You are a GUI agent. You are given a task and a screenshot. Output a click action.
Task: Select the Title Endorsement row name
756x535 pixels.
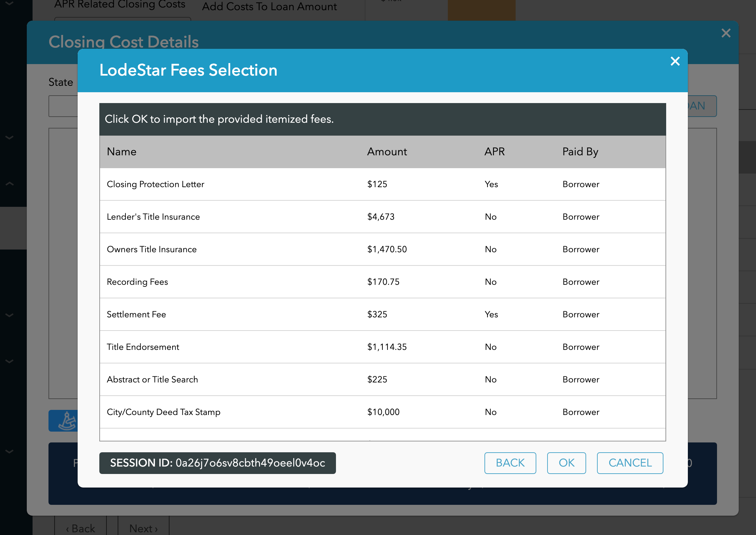click(143, 347)
